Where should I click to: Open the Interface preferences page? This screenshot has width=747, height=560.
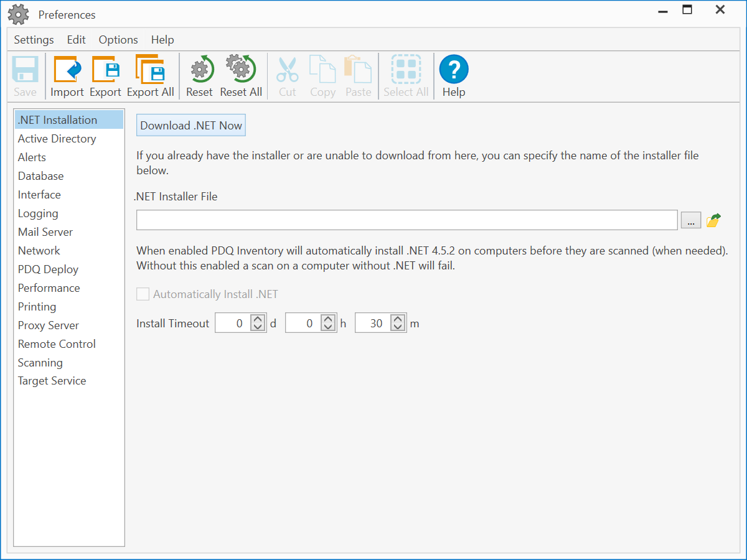click(69, 195)
